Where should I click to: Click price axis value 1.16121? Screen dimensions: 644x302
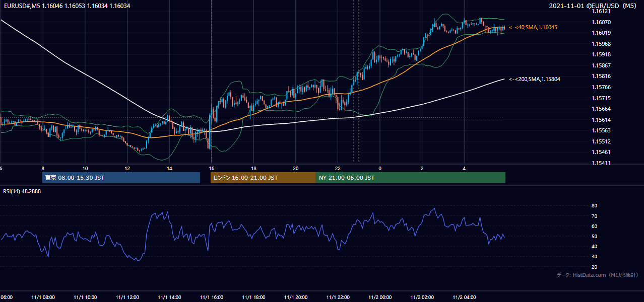coord(601,12)
